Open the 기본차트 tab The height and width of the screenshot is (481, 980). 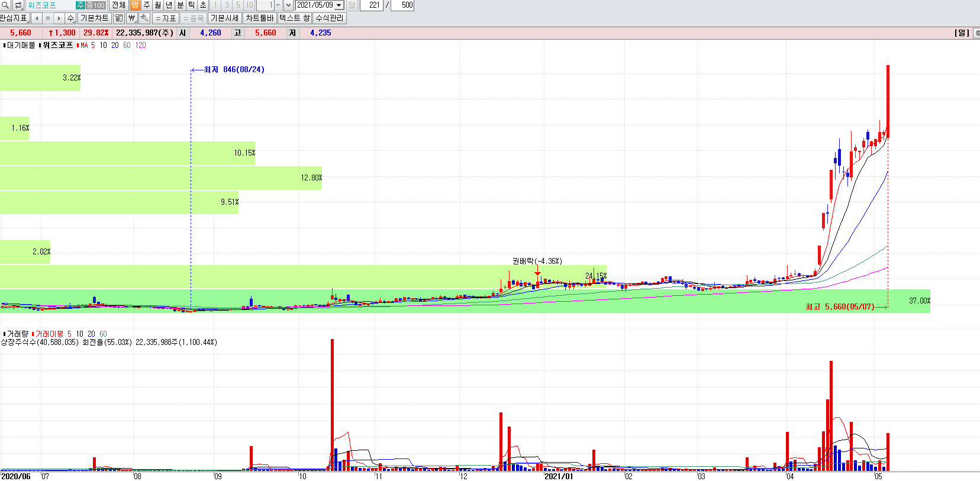click(x=95, y=18)
